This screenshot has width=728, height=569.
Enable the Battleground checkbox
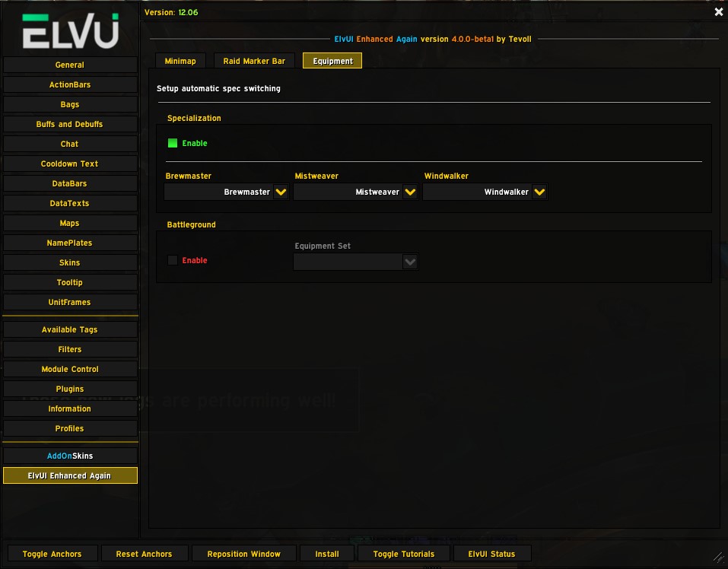(173, 260)
